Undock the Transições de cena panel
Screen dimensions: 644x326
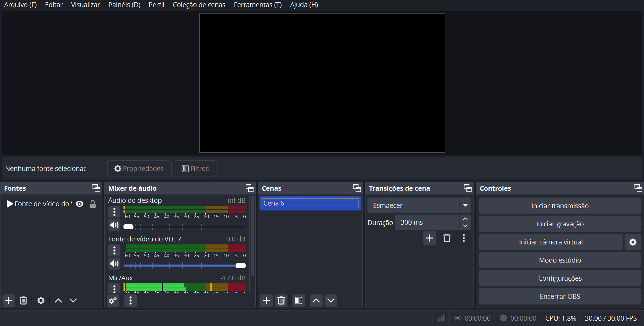(468, 188)
